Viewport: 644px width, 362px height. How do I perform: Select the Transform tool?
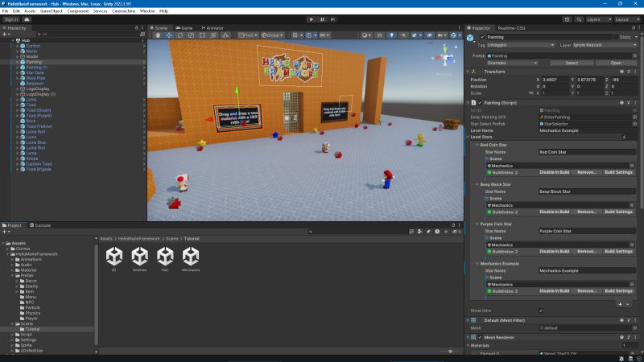[x=213, y=35]
